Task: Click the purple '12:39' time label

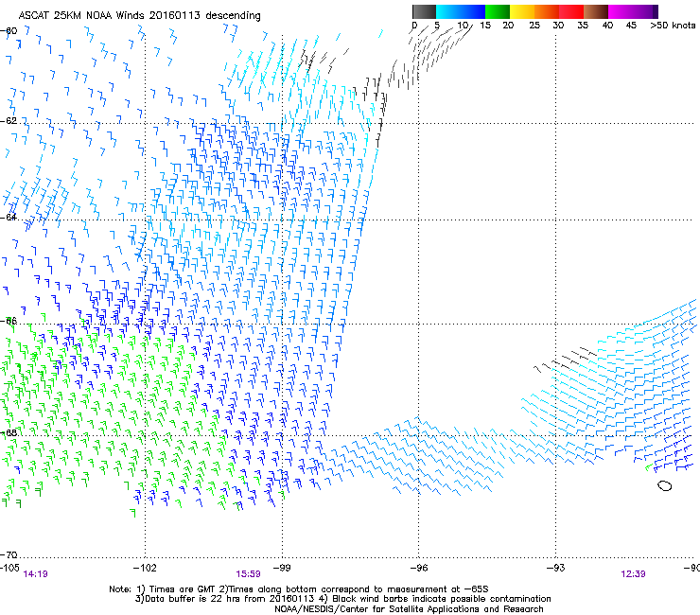Action: pyautogui.click(x=633, y=574)
